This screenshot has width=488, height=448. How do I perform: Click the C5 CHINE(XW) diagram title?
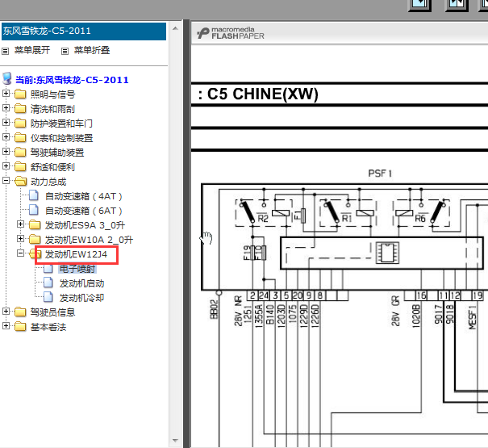(x=258, y=94)
